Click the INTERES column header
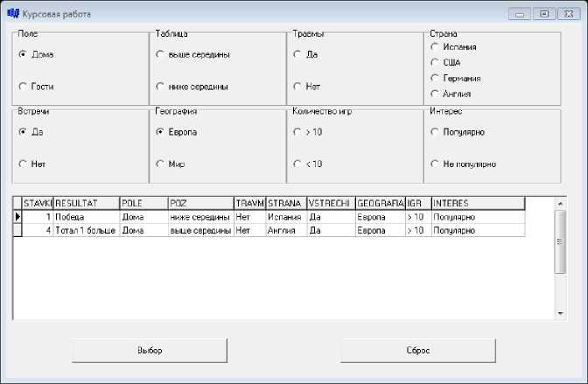 (x=479, y=203)
